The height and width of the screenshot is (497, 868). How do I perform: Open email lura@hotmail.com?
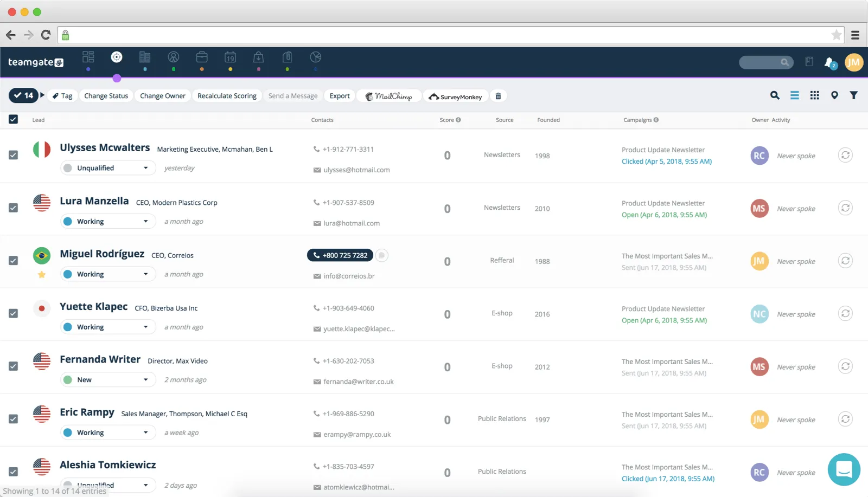[x=352, y=223]
